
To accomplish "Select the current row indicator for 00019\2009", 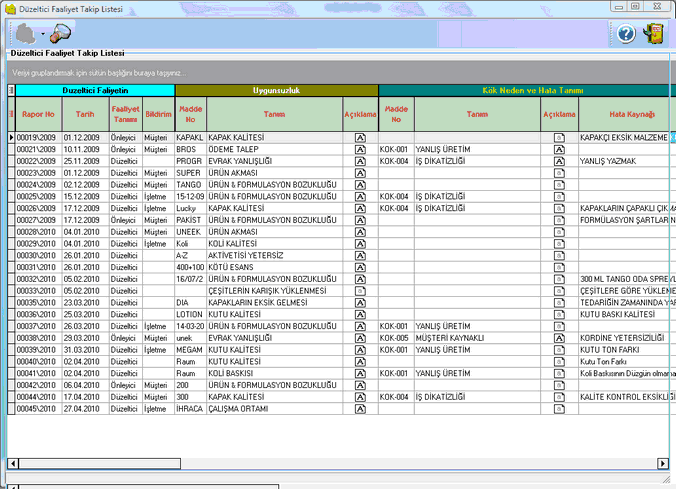I will (11, 138).
